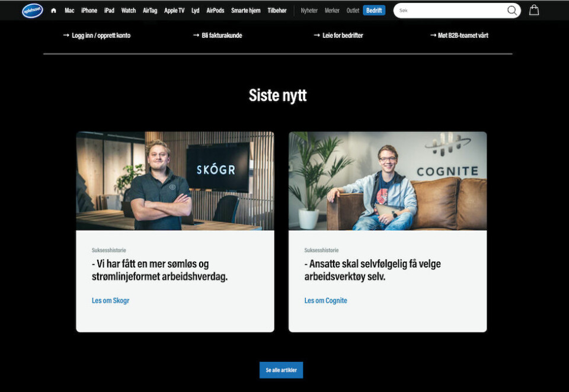Follow the Les om Skogr link
Screen dimensions: 569x392
coord(110,300)
